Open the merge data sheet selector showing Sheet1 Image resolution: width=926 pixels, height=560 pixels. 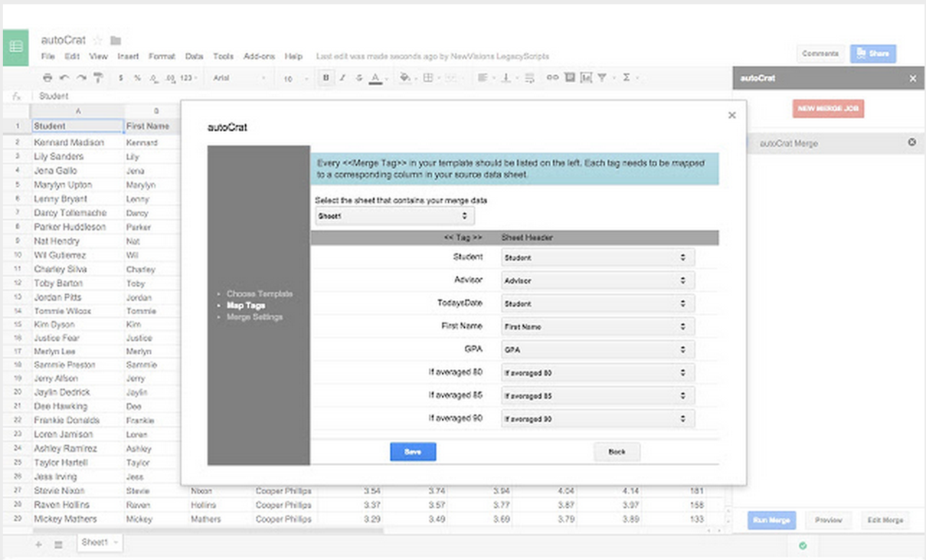coord(395,215)
